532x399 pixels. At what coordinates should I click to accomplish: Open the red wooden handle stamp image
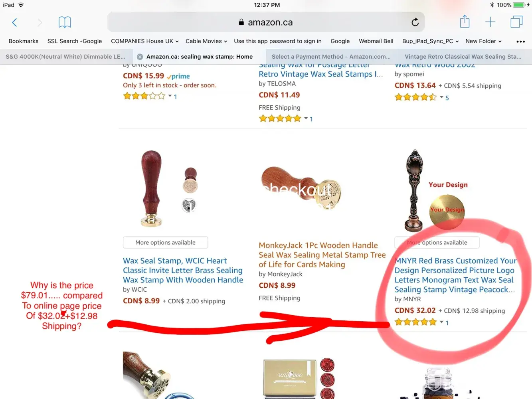point(151,188)
